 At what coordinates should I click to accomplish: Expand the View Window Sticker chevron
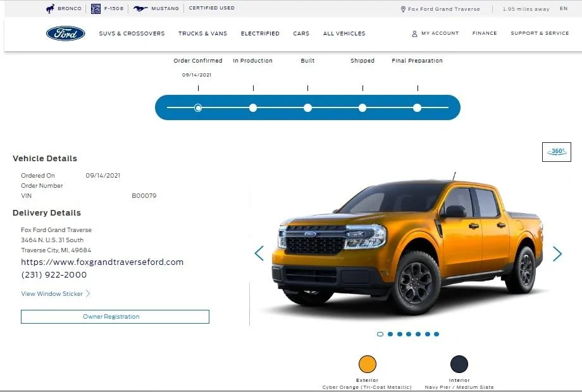[88, 294]
